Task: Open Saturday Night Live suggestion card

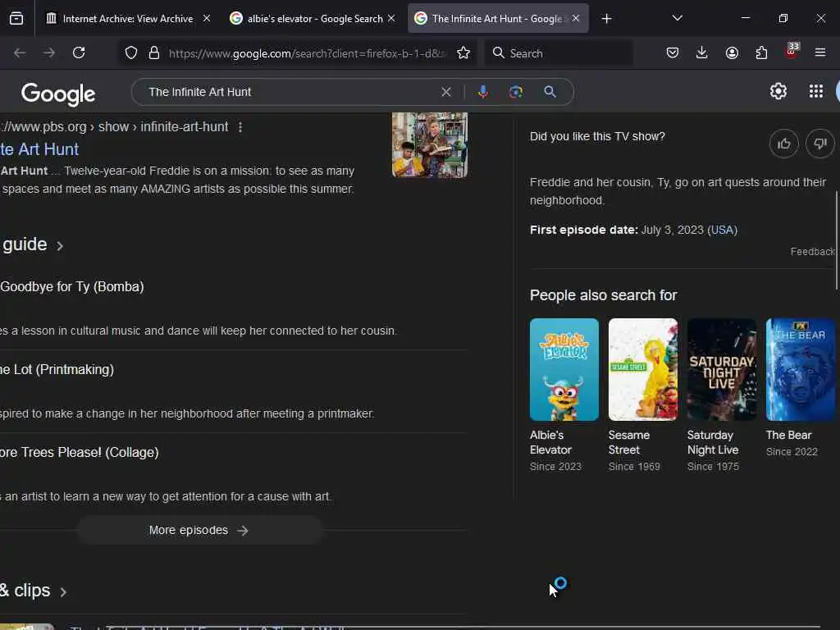Action: [722, 395]
